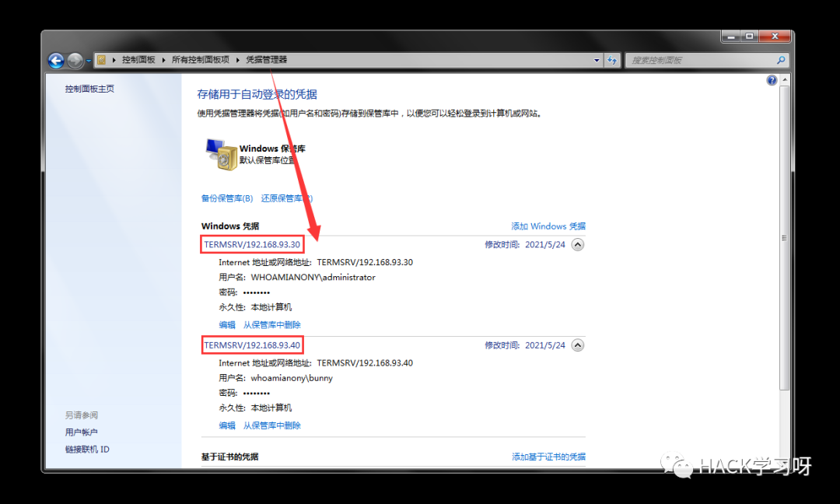
Task: Maximize the Credential Manager window
Action: tap(750, 37)
